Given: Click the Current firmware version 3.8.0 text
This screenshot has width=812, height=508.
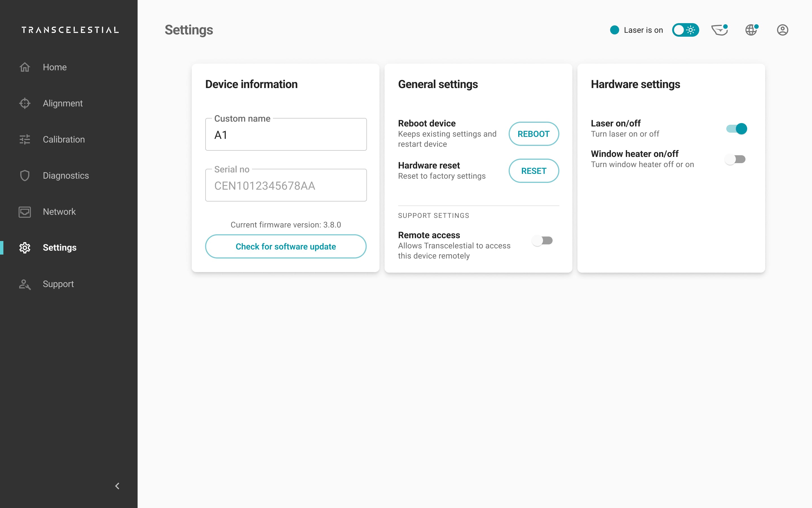Looking at the screenshot, I should click(x=286, y=225).
